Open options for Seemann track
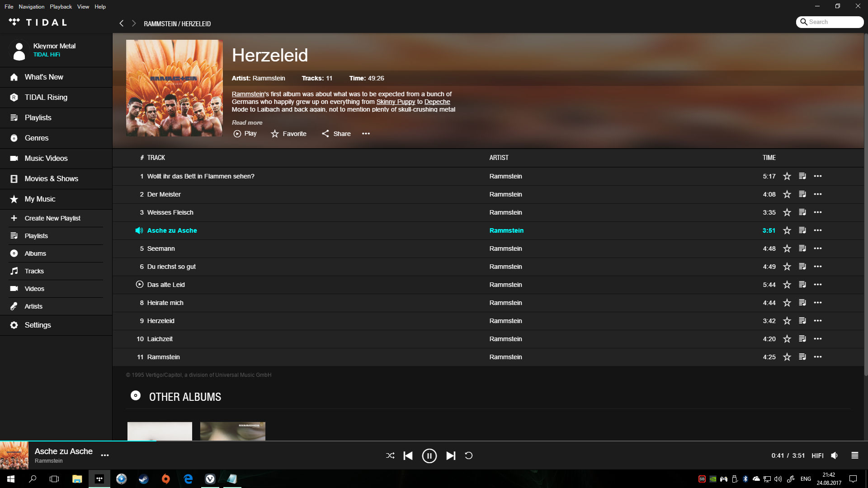This screenshot has height=488, width=868. click(818, 249)
